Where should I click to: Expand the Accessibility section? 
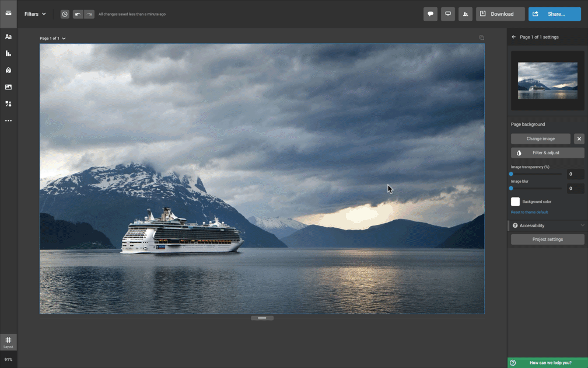point(547,225)
